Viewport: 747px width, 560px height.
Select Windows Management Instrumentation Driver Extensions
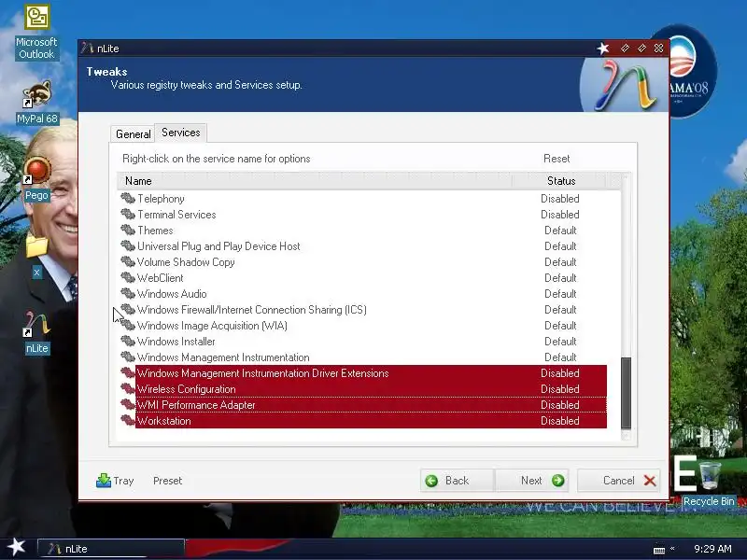(363, 372)
